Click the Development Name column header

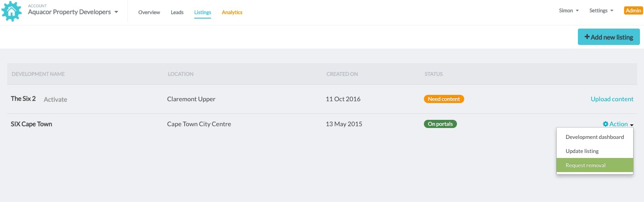pyautogui.click(x=38, y=74)
